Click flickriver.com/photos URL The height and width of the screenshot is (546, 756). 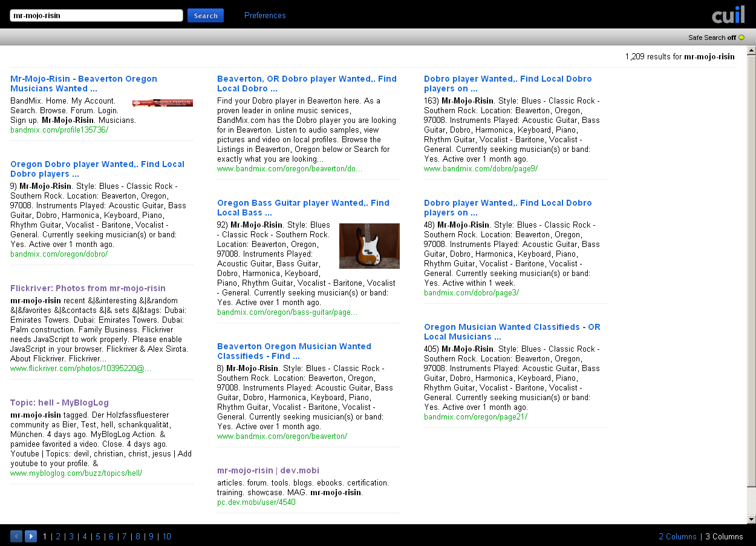81,369
